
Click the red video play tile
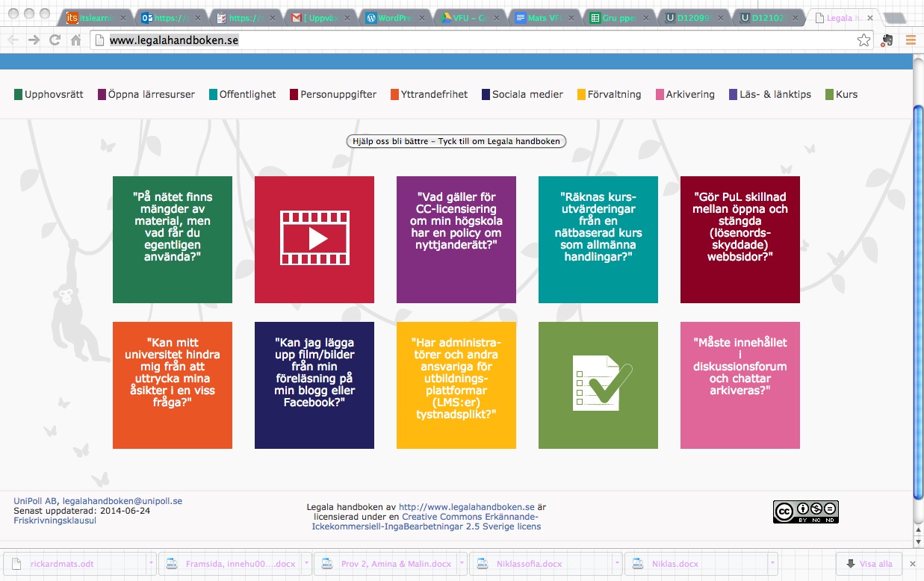(x=314, y=239)
